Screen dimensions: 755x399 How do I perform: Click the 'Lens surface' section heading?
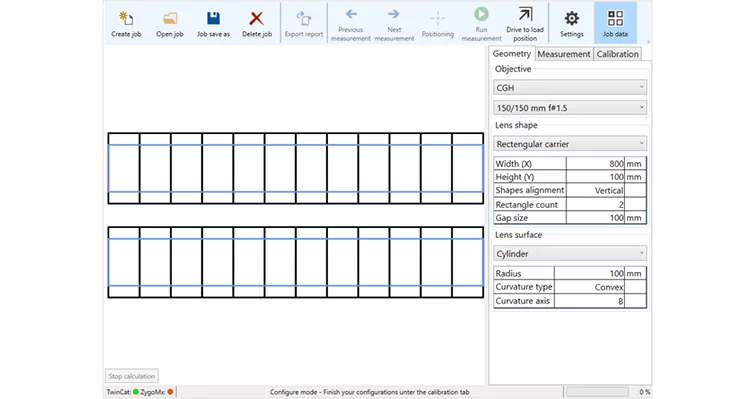click(x=519, y=235)
